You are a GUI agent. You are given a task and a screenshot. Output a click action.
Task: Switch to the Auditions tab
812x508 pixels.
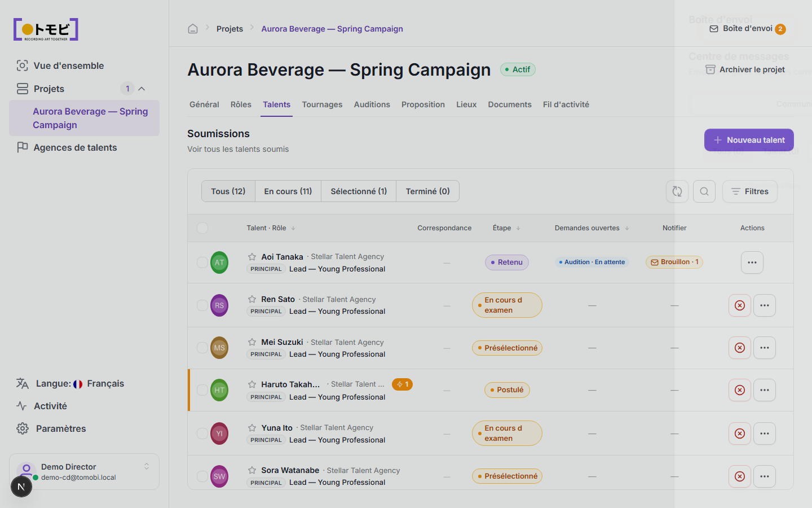372,104
